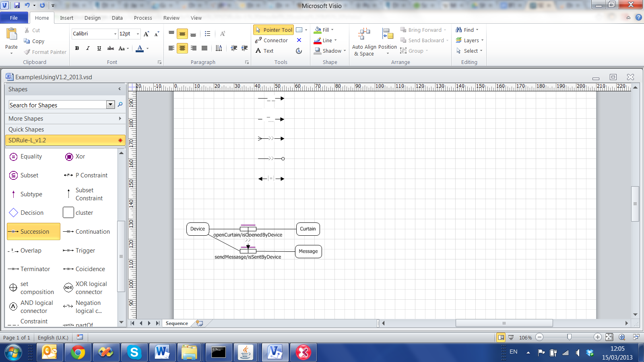This screenshot has width=644, height=362.
Task: Insert bullets with the bullet list icon
Action: tap(207, 34)
